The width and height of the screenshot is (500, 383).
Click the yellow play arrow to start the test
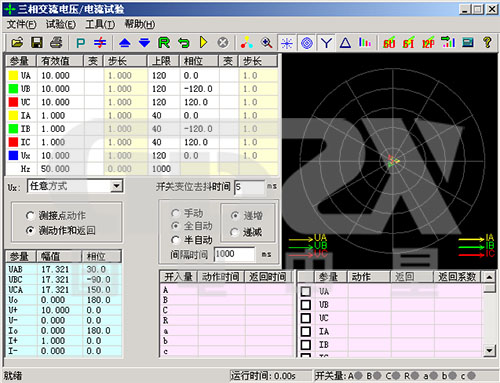[x=203, y=43]
